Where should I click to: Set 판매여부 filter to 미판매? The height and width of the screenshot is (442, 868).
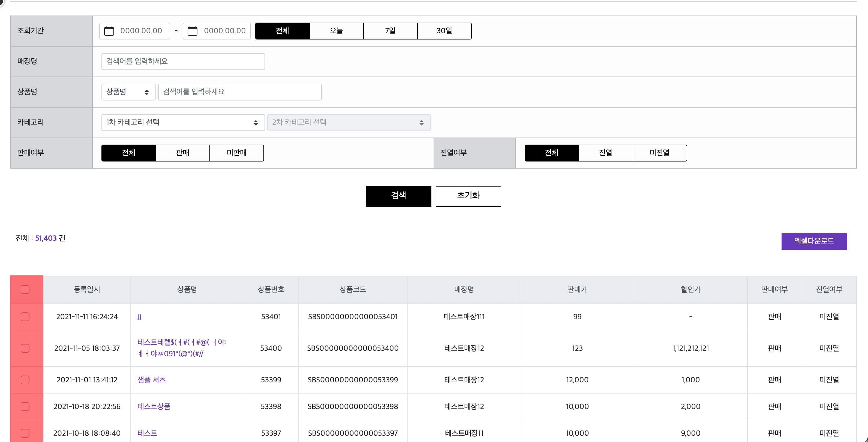(x=236, y=153)
